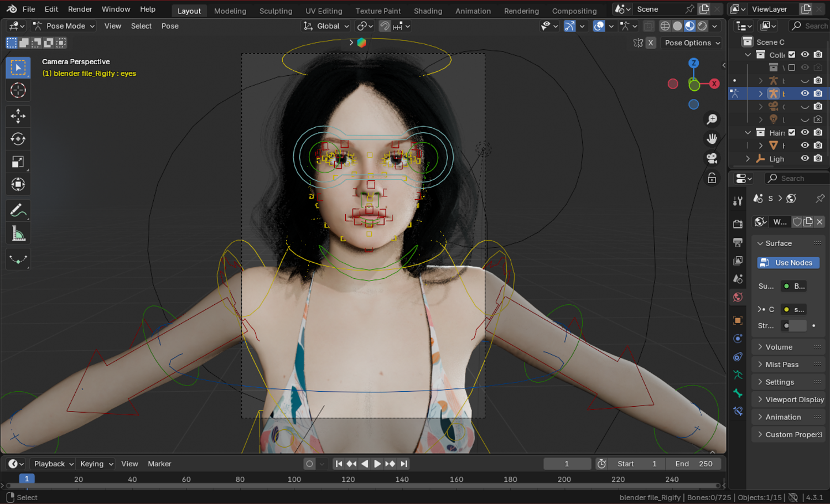
Task: Open the Keying dropdown in timeline
Action: click(x=96, y=464)
